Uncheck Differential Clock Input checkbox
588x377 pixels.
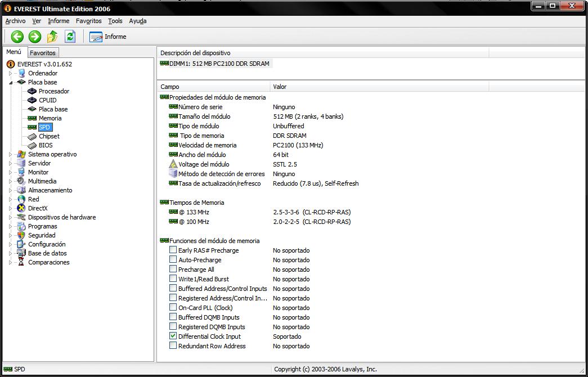pos(173,336)
